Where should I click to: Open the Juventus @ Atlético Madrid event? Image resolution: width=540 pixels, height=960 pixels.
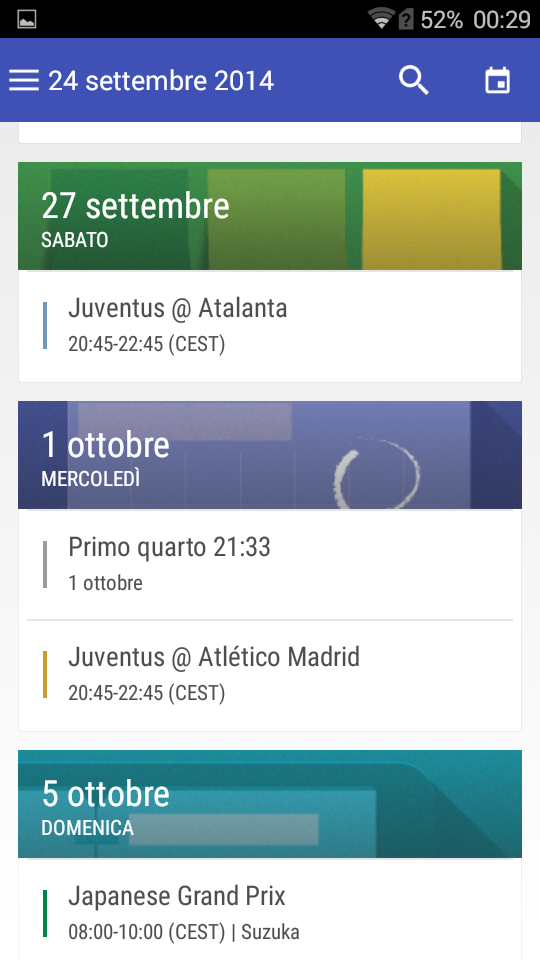pyautogui.click(x=270, y=675)
